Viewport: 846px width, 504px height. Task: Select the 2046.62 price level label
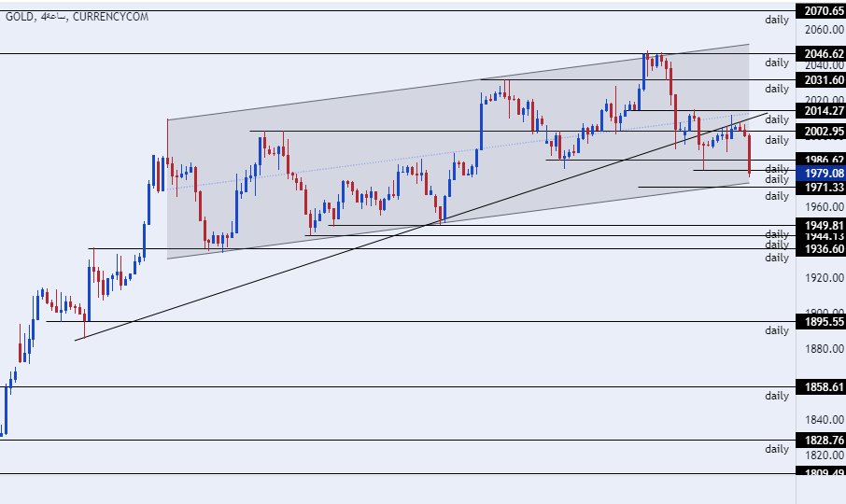coord(819,53)
